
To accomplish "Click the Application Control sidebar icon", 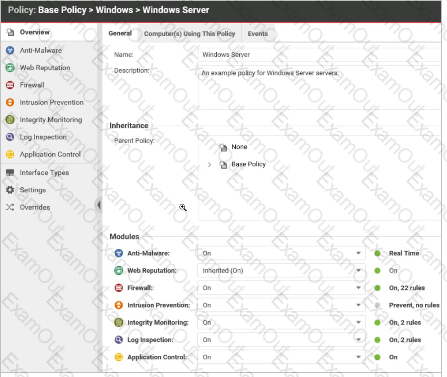I will pyautogui.click(x=10, y=154).
